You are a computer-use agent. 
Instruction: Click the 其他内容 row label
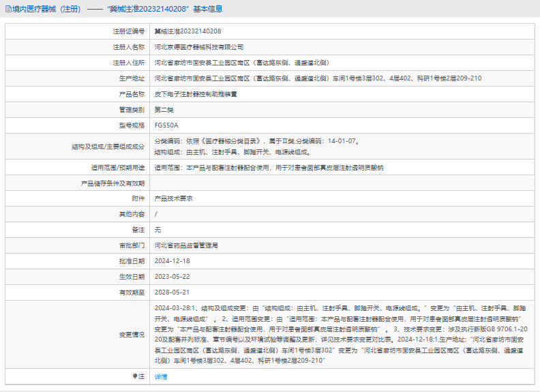(x=132, y=214)
